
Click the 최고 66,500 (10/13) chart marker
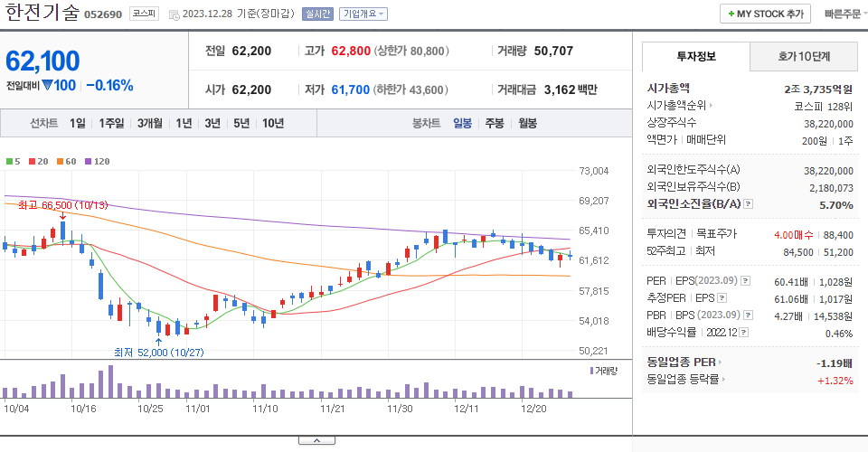click(x=62, y=205)
